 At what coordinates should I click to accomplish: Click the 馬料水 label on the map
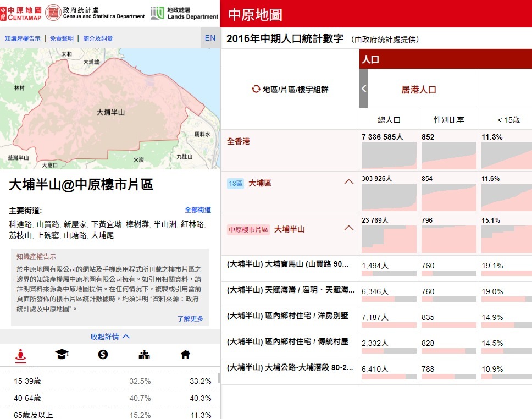202,135
